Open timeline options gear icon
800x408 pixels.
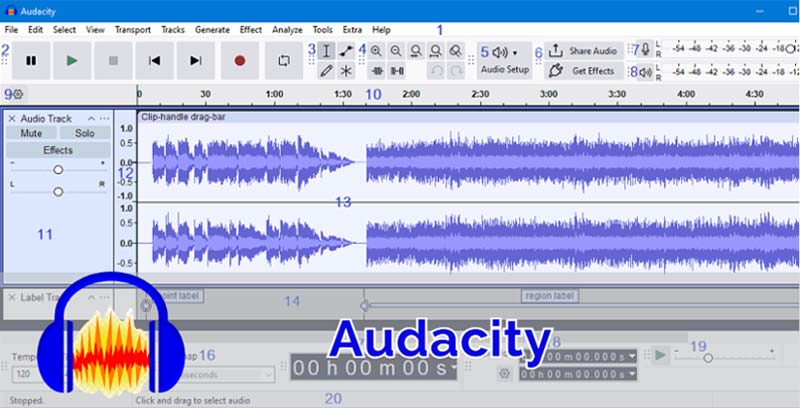coord(18,94)
